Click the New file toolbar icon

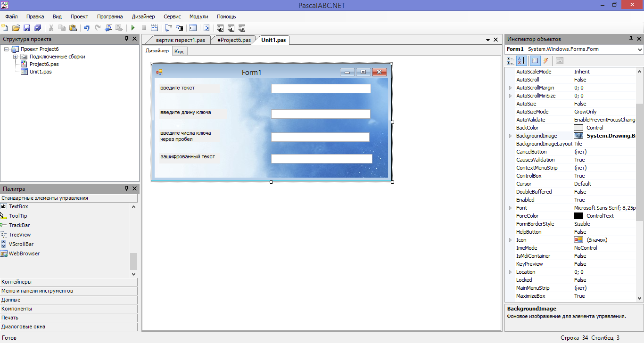pos(5,28)
